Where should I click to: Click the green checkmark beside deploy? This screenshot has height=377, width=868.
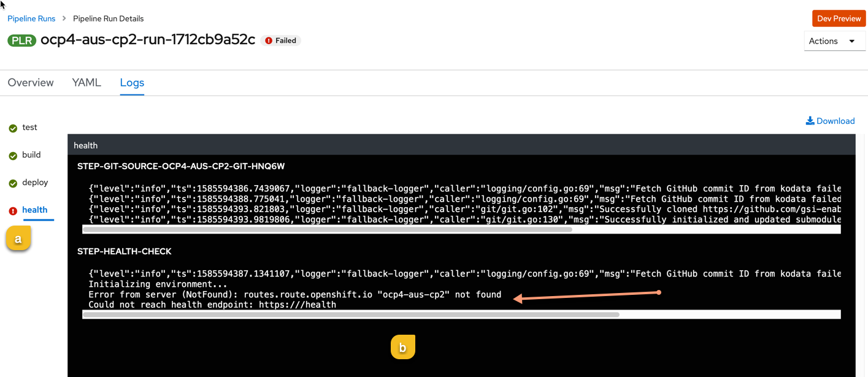(x=13, y=183)
